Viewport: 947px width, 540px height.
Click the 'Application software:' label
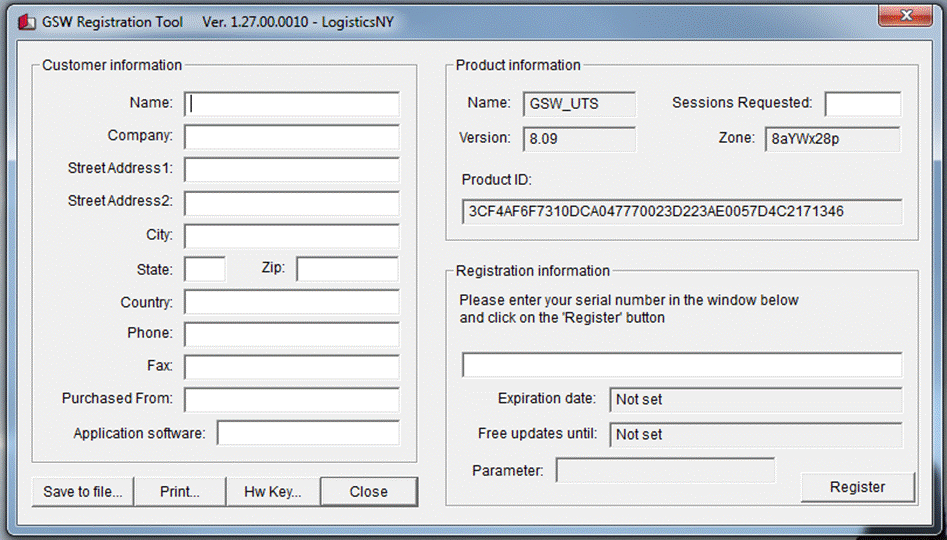140,434
